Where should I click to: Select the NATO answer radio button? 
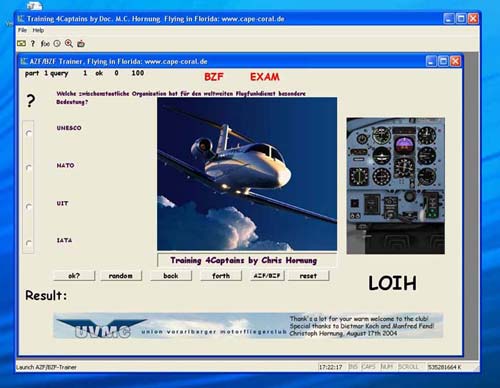pos(29,168)
